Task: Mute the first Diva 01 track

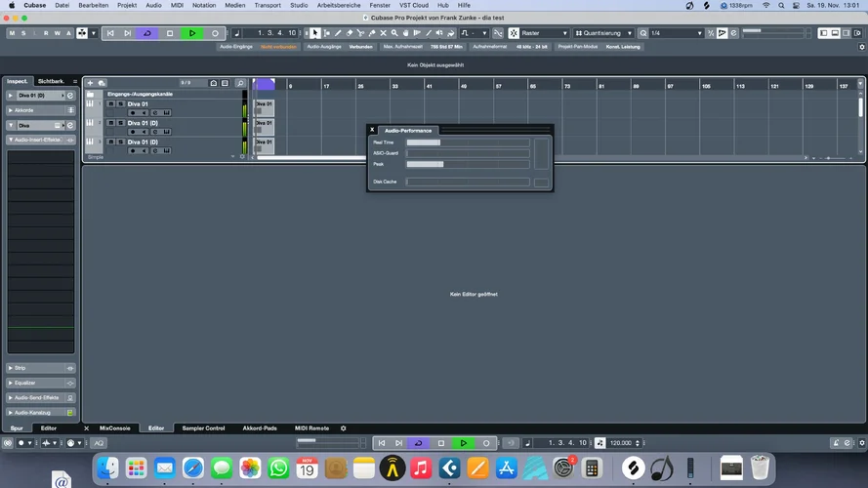Action: pos(110,103)
